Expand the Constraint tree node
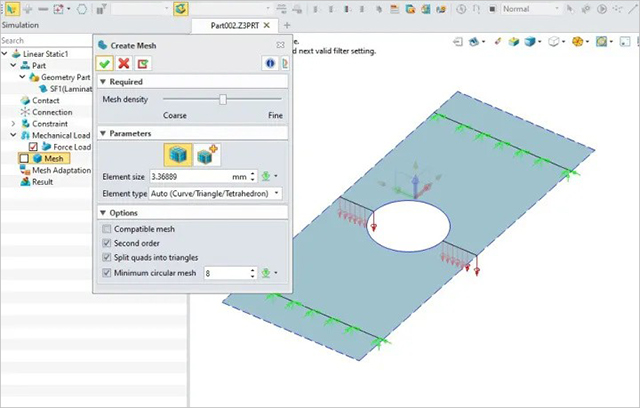This screenshot has width=640, height=408. [x=14, y=123]
